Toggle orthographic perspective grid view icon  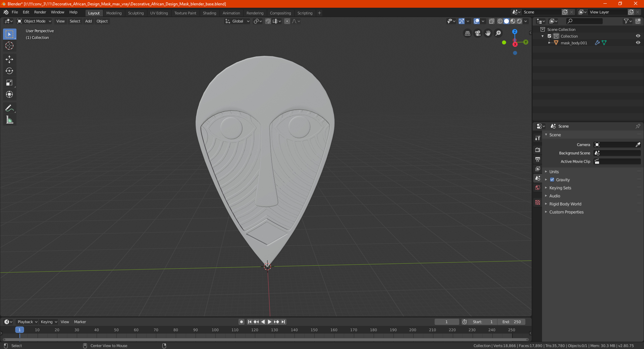point(467,33)
